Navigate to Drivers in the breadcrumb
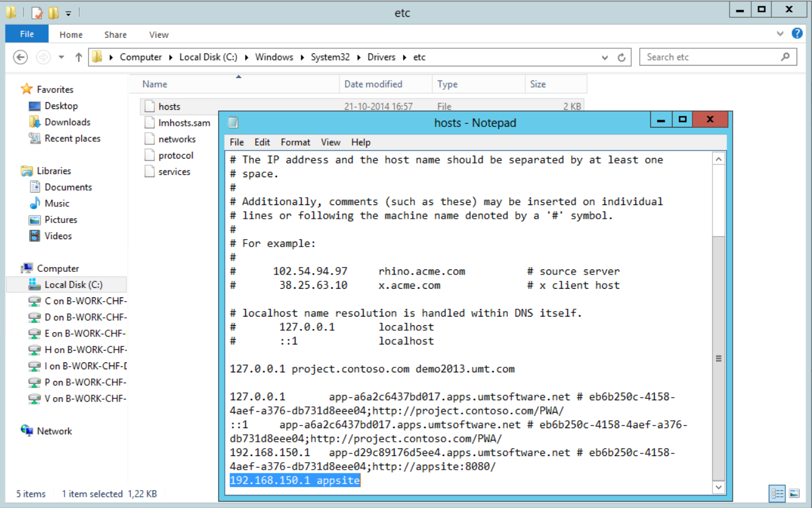812x508 pixels. coord(381,57)
